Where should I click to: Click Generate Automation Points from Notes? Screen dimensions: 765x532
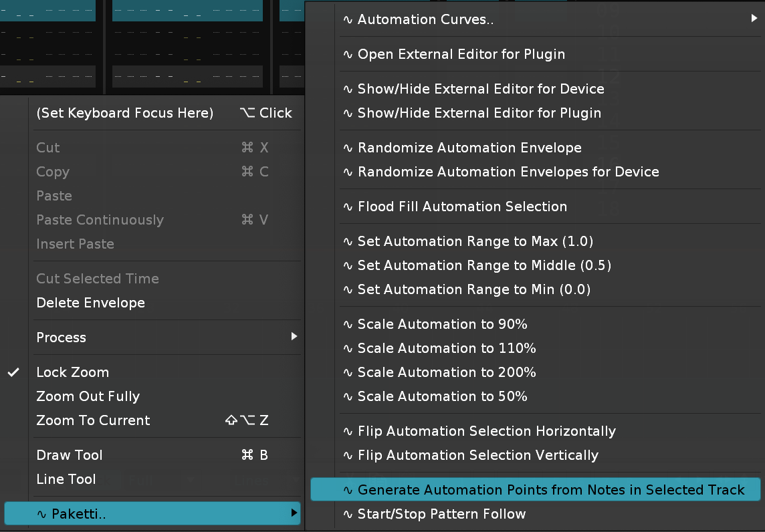[550, 490]
